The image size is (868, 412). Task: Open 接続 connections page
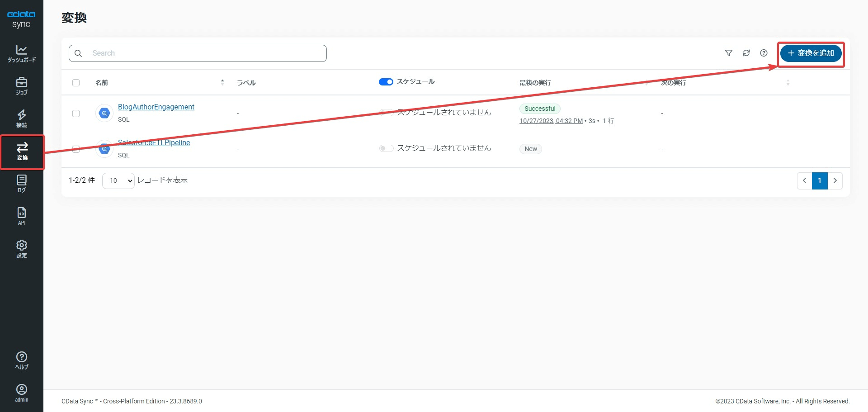point(21,118)
